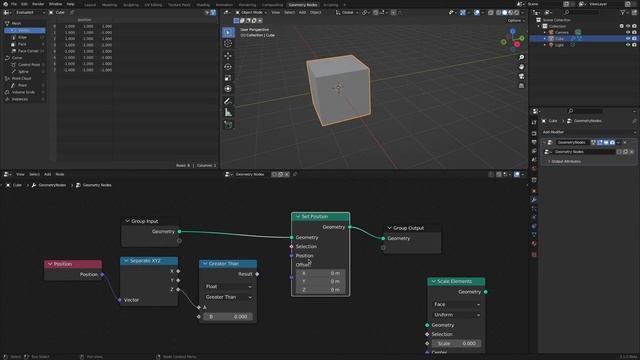
Task: Click the outliner filter funnel icon
Action: point(623,13)
